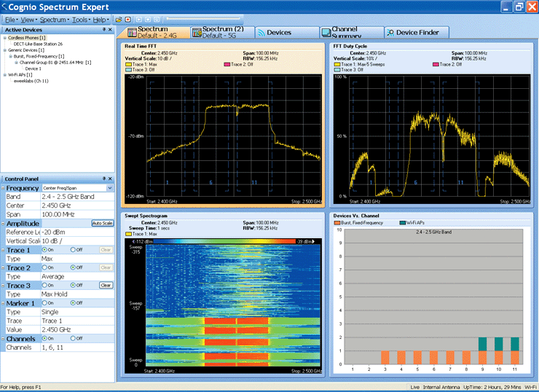
Task: Collapse the Wi-Fi APs tree node
Action: 5,74
